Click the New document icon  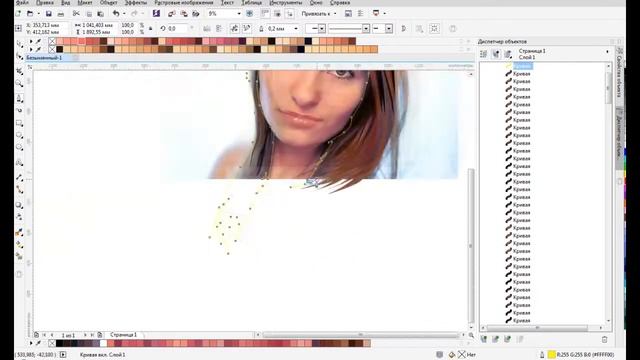[18, 13]
